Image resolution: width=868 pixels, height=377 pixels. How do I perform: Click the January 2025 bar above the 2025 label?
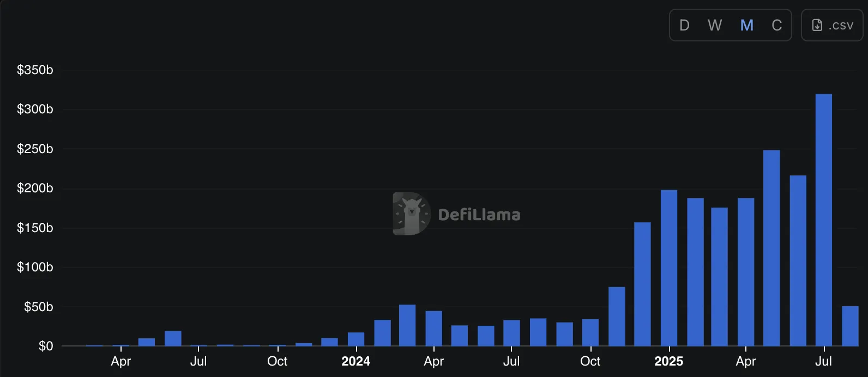tap(668, 267)
